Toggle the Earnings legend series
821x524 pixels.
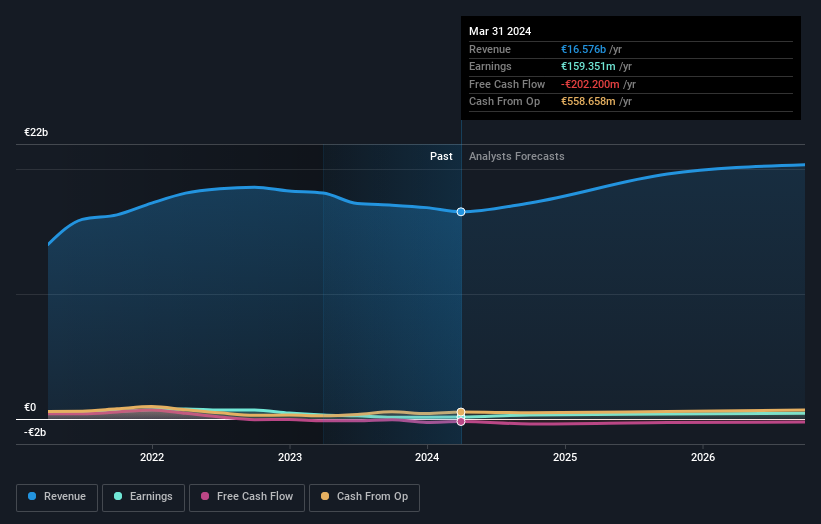pyautogui.click(x=143, y=497)
